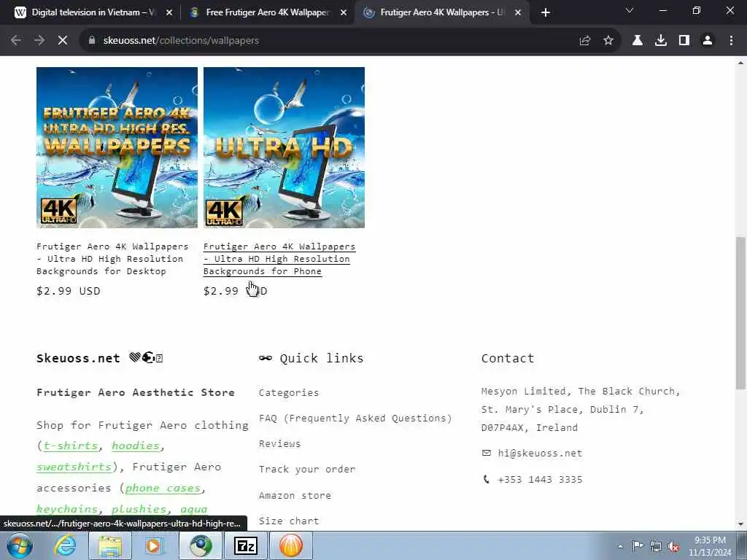The width and height of the screenshot is (747, 560).
Task: Click the +353 1443 3335 phone number
Action: (540, 480)
